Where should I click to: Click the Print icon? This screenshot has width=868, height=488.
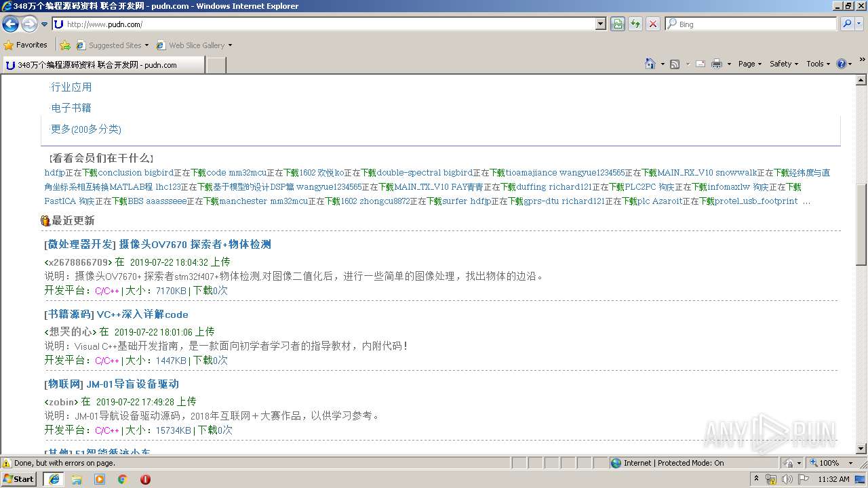coord(717,64)
